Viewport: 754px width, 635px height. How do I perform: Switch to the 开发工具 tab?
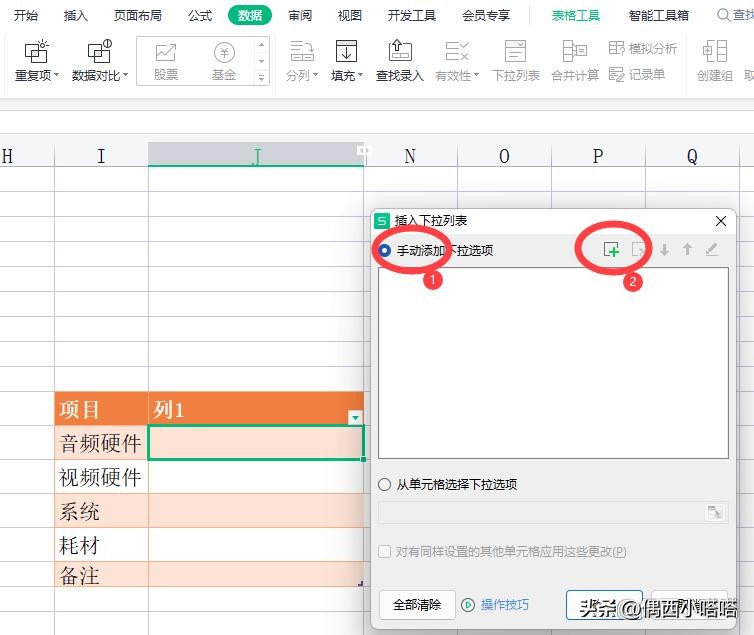[412, 15]
